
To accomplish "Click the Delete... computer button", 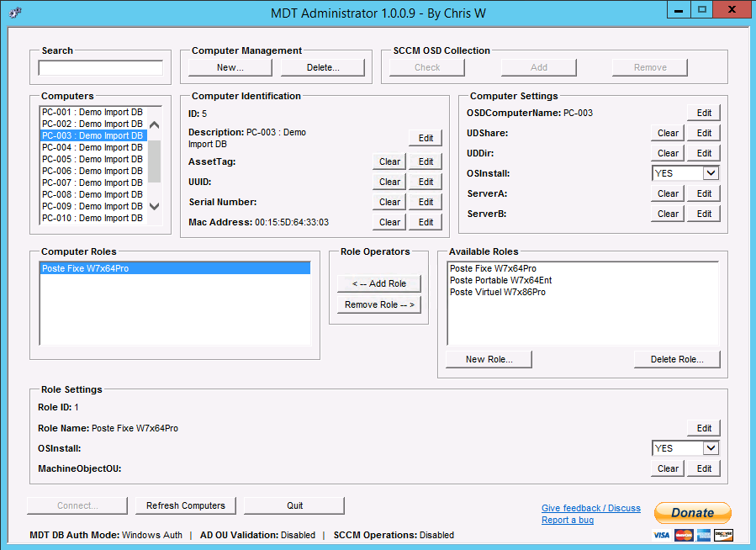I will [323, 67].
